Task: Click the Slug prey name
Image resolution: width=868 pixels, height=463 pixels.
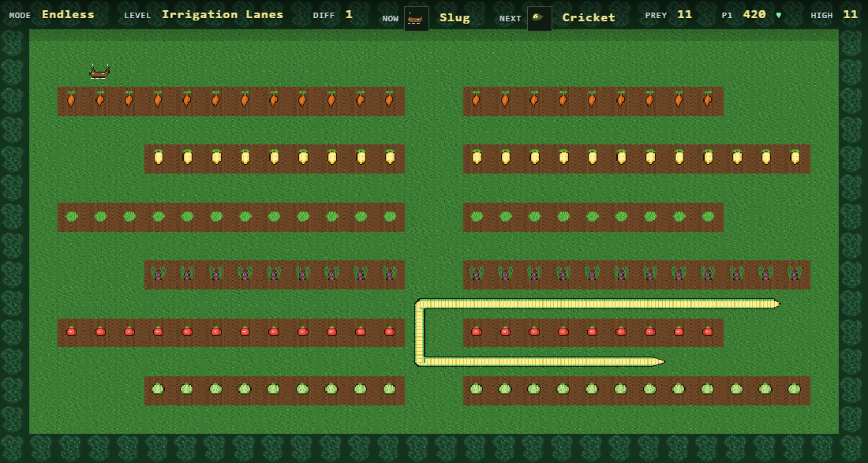Action: pyautogui.click(x=455, y=17)
